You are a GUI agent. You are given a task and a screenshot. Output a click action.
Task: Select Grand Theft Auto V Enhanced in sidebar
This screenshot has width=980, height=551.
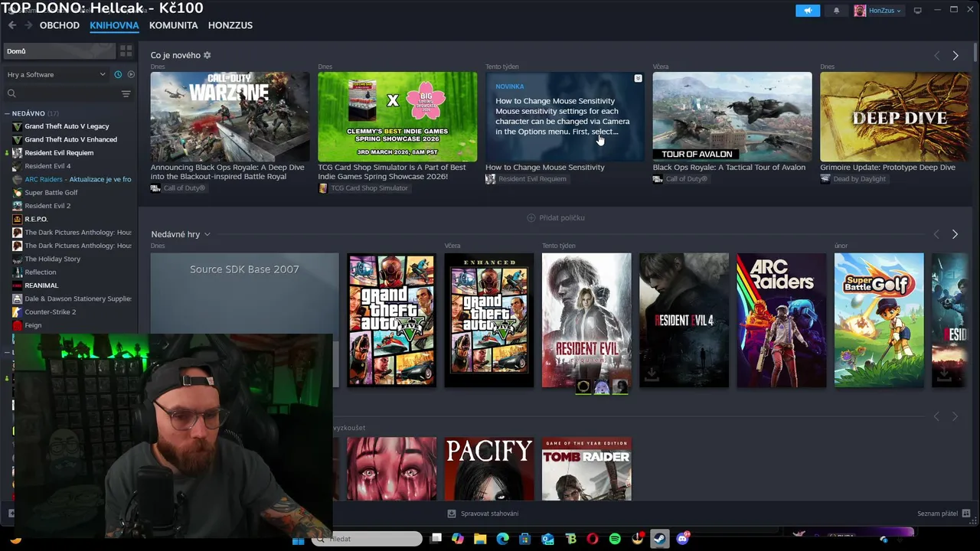coord(72,139)
